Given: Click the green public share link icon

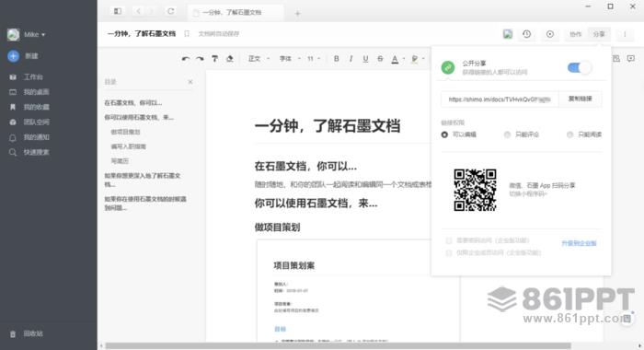Looking at the screenshot, I should tap(448, 67).
